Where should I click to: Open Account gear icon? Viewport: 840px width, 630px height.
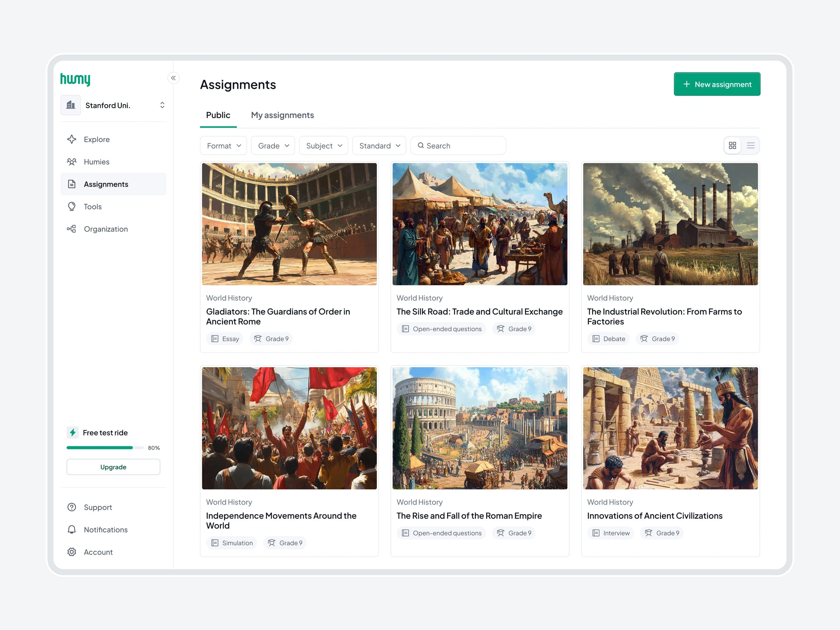coord(72,552)
